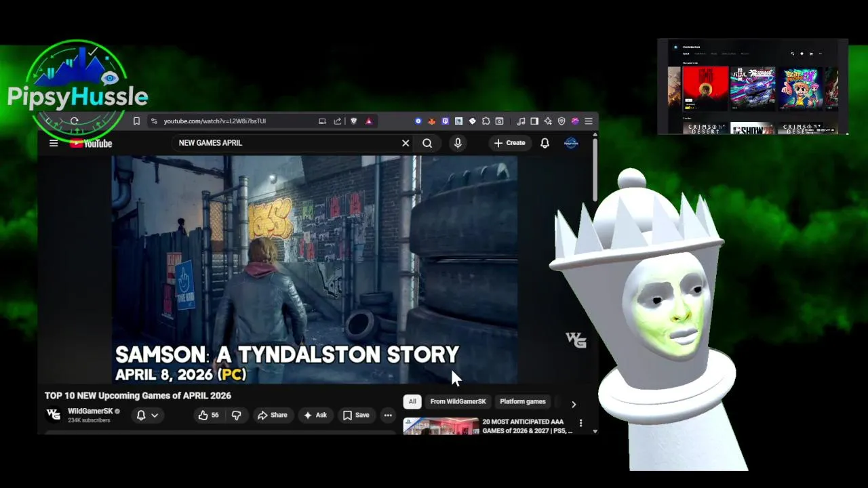Open the Create button
The width and height of the screenshot is (868, 488).
coord(510,143)
